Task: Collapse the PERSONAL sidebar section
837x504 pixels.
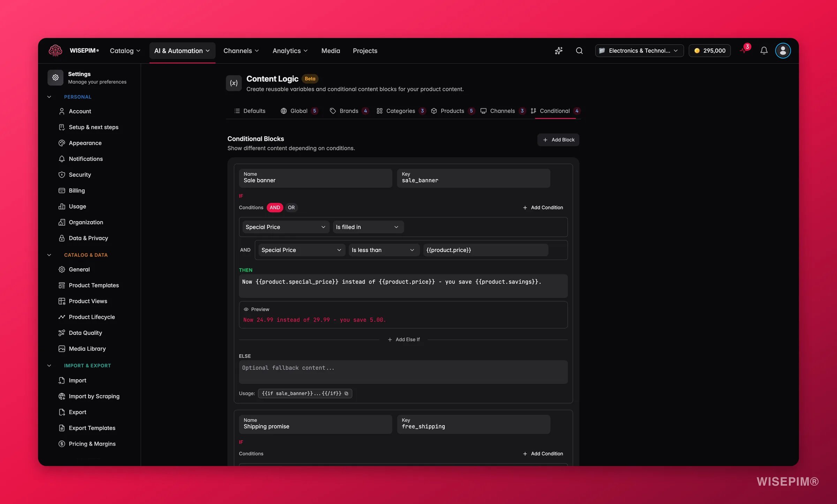Action: 49,97
